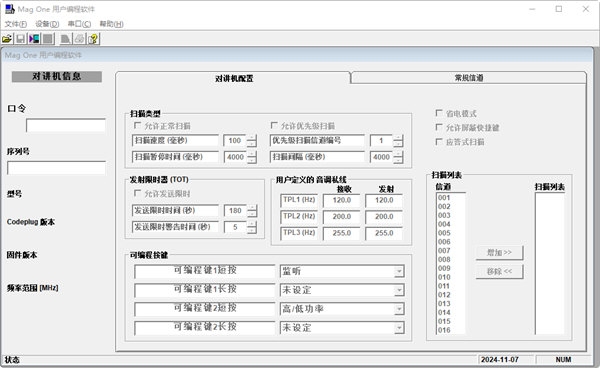Click TPL1 发射 field showing 120.0
This screenshot has height=368, width=600.
click(384, 200)
